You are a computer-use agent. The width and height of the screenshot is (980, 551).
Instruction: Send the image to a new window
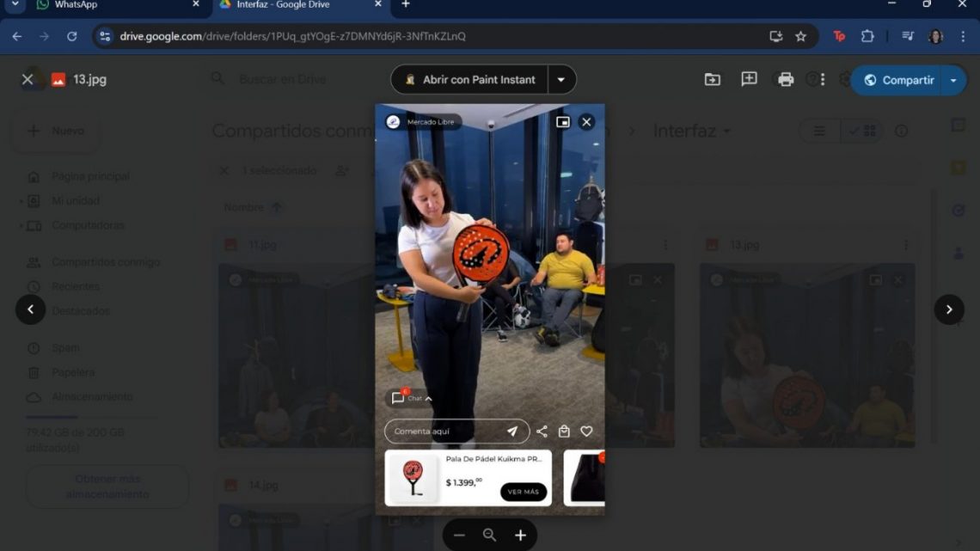pos(563,122)
